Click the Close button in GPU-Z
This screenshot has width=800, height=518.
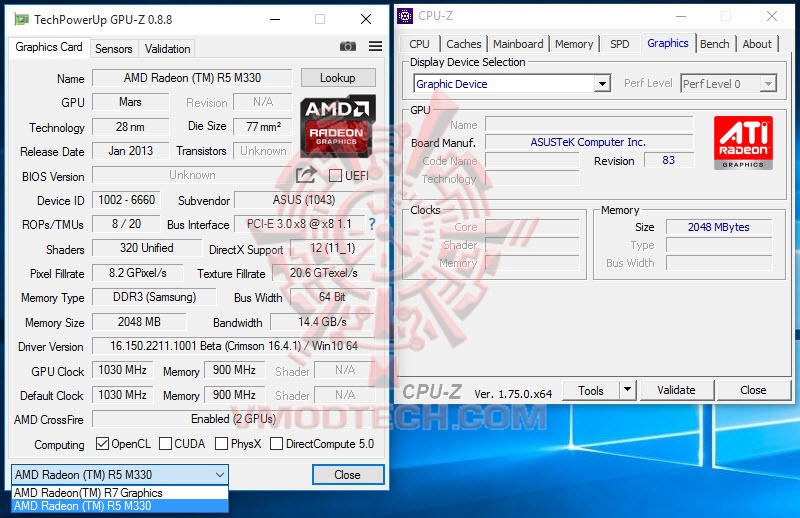point(347,475)
